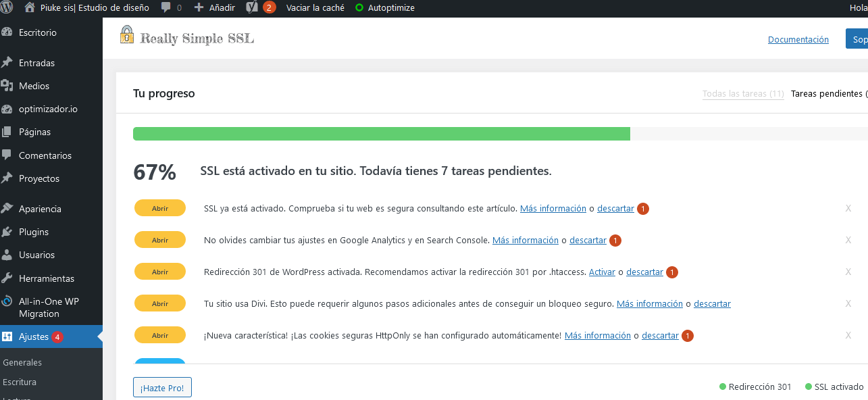Open the Escritura settings submenu

coord(20,382)
